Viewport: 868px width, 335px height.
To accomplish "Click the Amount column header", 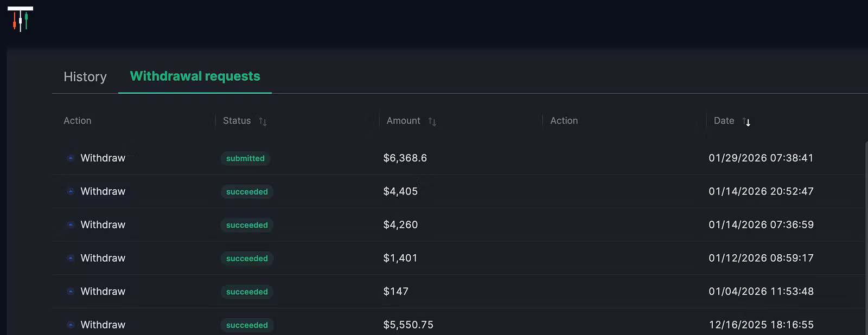I will click(403, 121).
